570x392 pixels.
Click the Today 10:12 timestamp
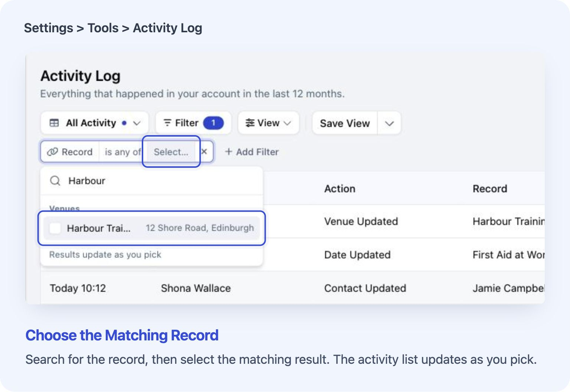(x=78, y=288)
